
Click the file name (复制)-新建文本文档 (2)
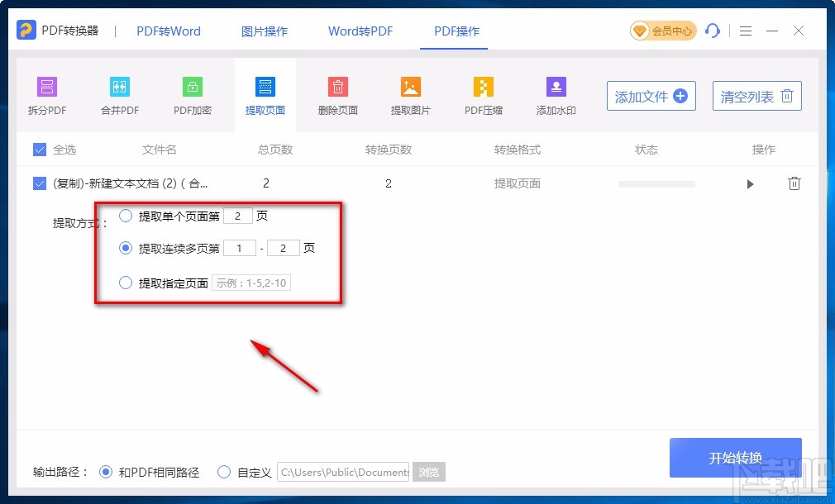[x=130, y=183]
